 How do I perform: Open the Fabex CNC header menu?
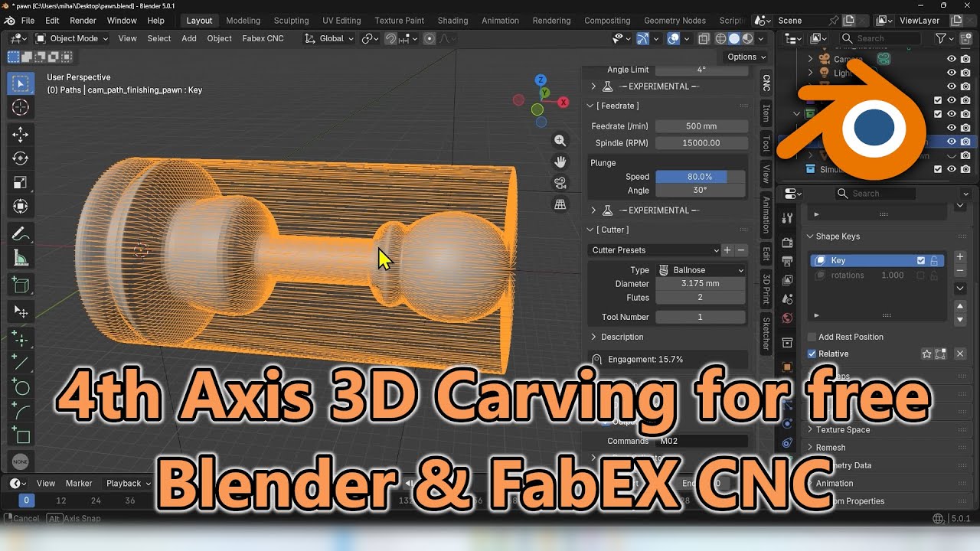pos(263,38)
